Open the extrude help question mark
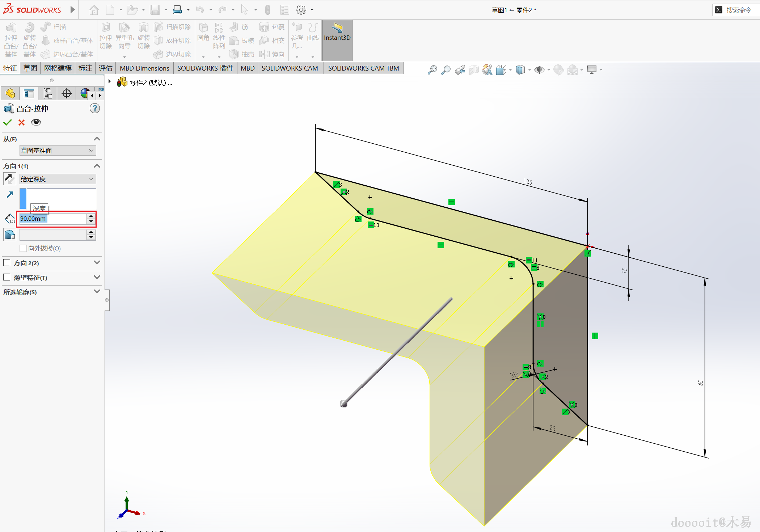This screenshot has height=532, width=760. point(94,108)
